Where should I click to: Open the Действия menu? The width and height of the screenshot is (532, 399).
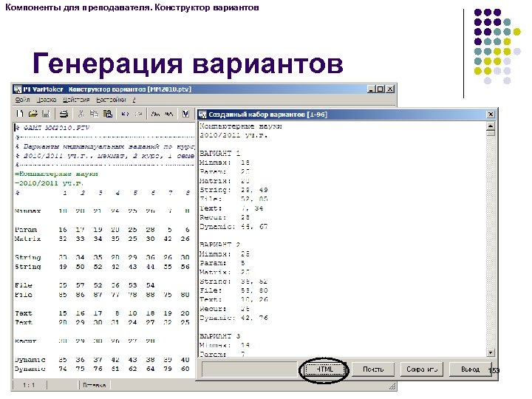tap(76, 100)
